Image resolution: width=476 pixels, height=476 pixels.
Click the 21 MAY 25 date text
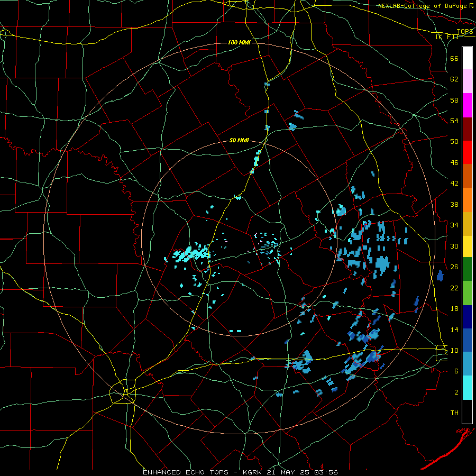point(288,472)
